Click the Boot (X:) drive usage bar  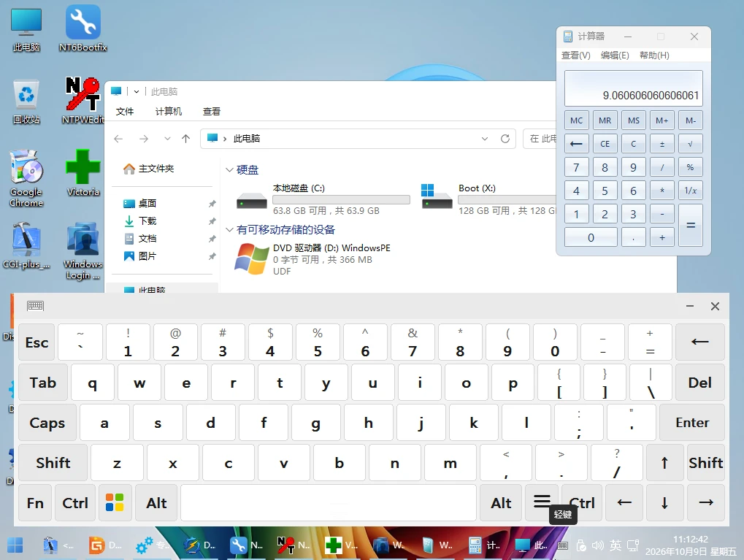coord(507,200)
